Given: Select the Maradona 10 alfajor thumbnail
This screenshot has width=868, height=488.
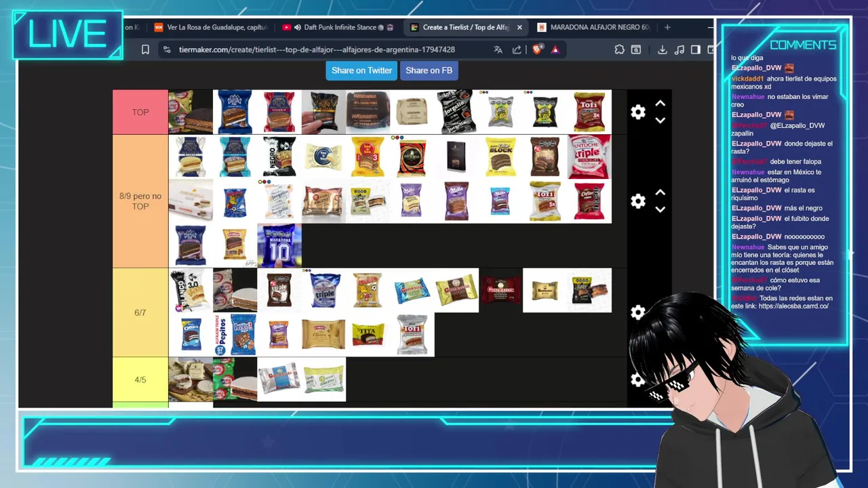Looking at the screenshot, I should 279,245.
